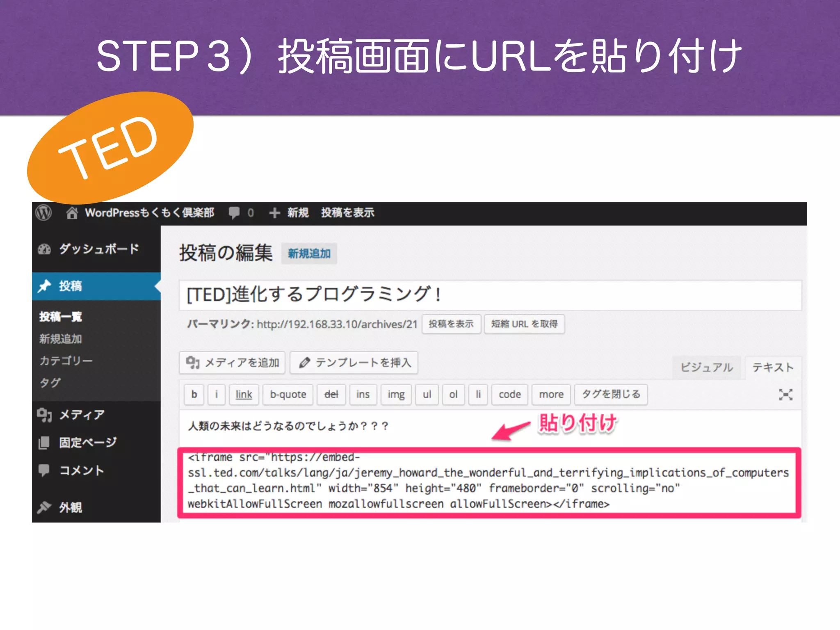Click the 投稿を表示 button beside permalink

tap(451, 324)
